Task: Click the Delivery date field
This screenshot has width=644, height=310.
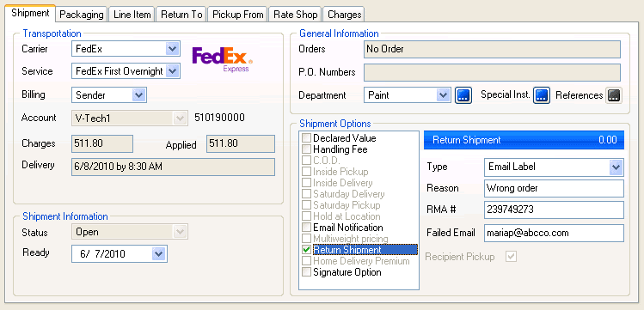Action: (173, 167)
